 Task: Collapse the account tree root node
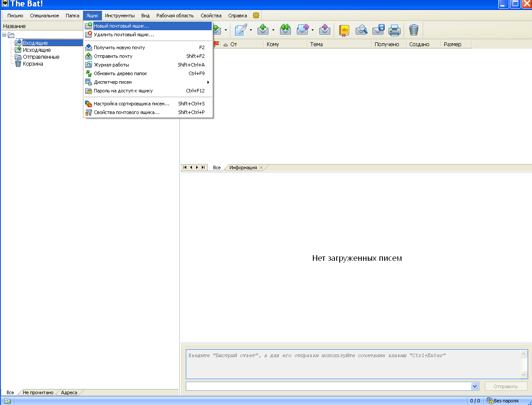click(4, 35)
